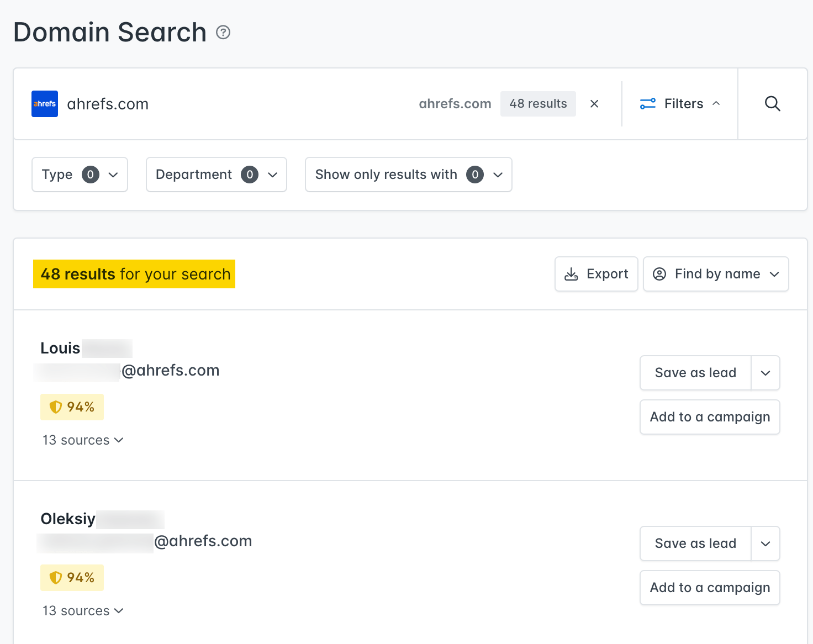The height and width of the screenshot is (644, 813).
Task: Click the person icon in Find by name
Action: coord(659,273)
